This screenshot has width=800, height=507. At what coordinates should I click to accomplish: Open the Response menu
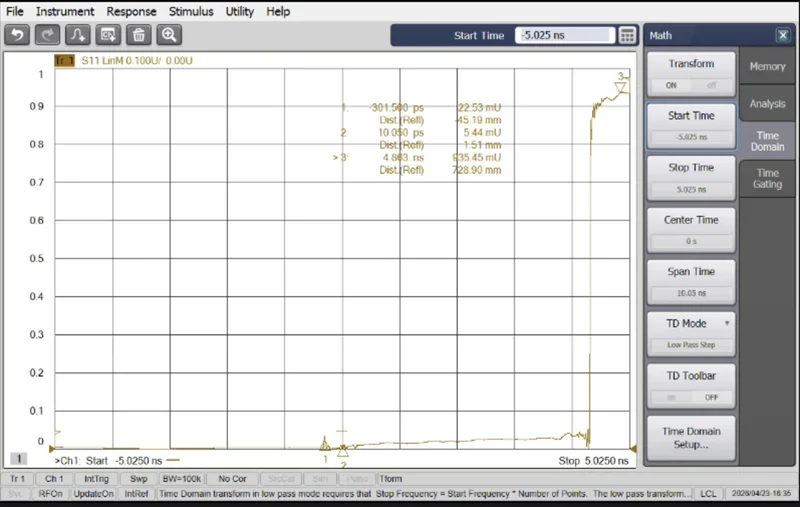tap(131, 11)
